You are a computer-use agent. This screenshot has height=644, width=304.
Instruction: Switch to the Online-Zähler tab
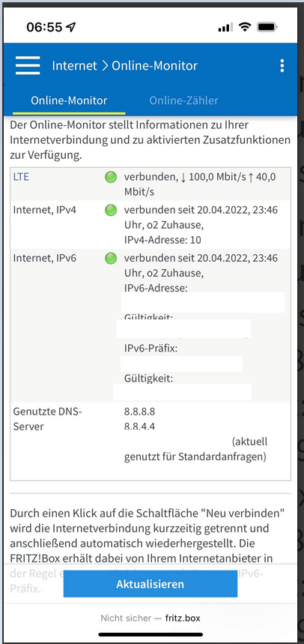pyautogui.click(x=183, y=100)
